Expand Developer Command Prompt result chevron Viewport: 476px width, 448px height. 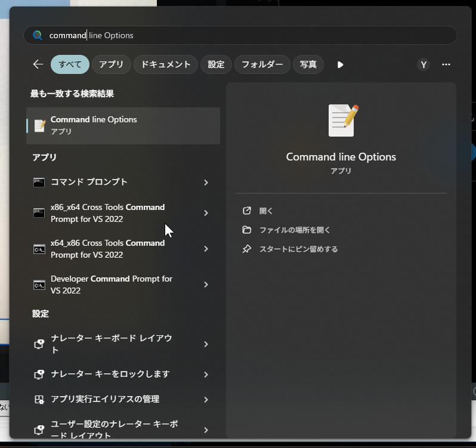206,285
